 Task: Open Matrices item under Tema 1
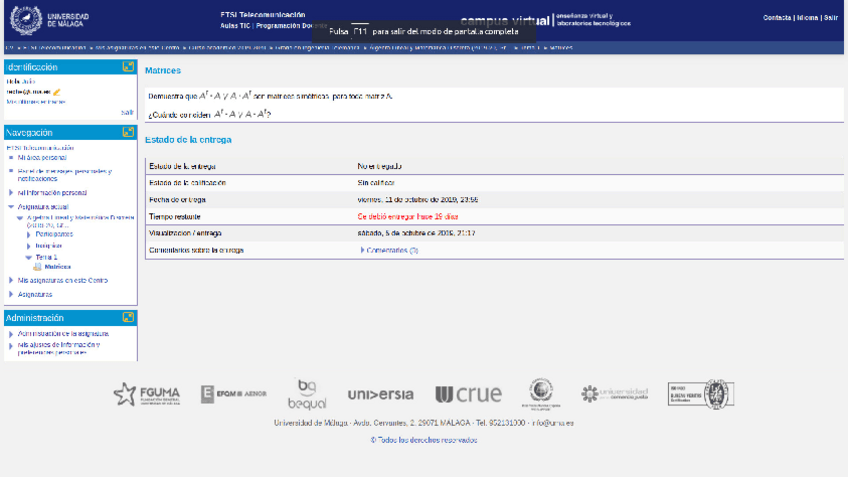point(57,267)
